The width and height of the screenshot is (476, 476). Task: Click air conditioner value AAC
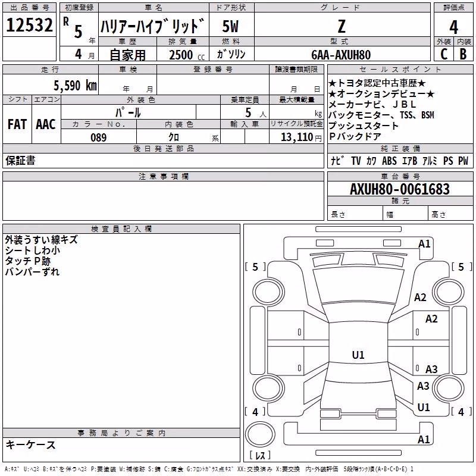46,124
